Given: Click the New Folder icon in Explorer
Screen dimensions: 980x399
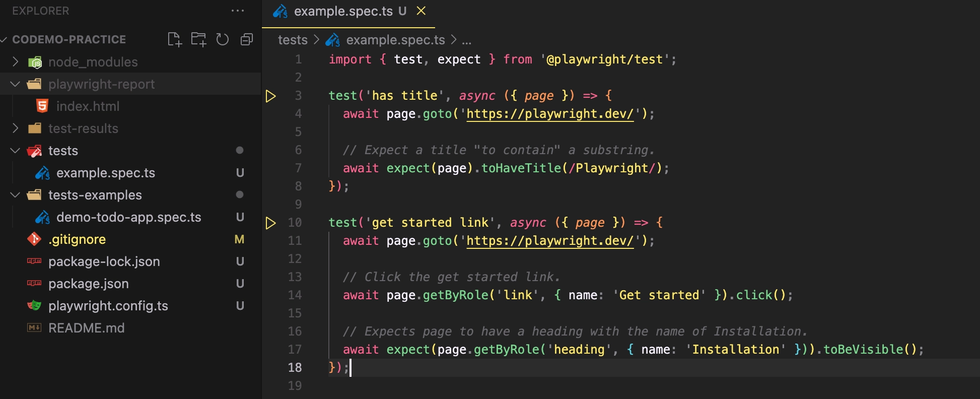Looking at the screenshot, I should (198, 39).
